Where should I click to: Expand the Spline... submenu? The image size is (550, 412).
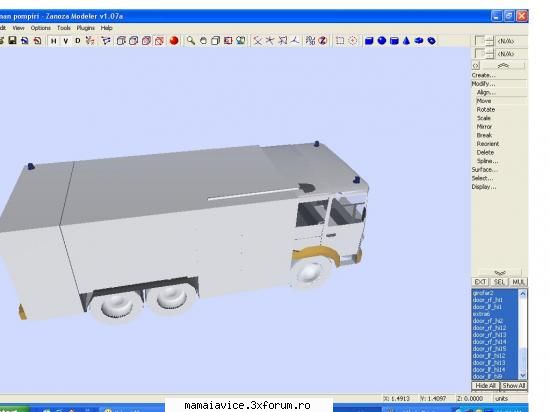click(x=487, y=161)
